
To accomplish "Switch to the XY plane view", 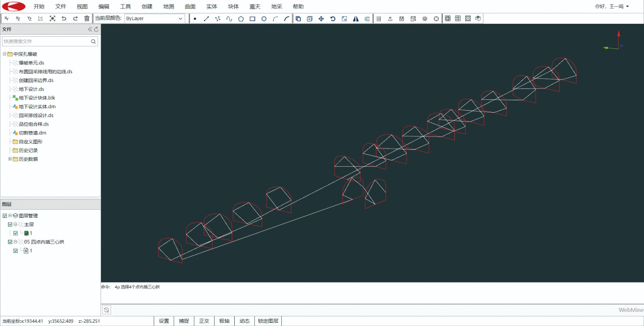I will pos(6,19).
